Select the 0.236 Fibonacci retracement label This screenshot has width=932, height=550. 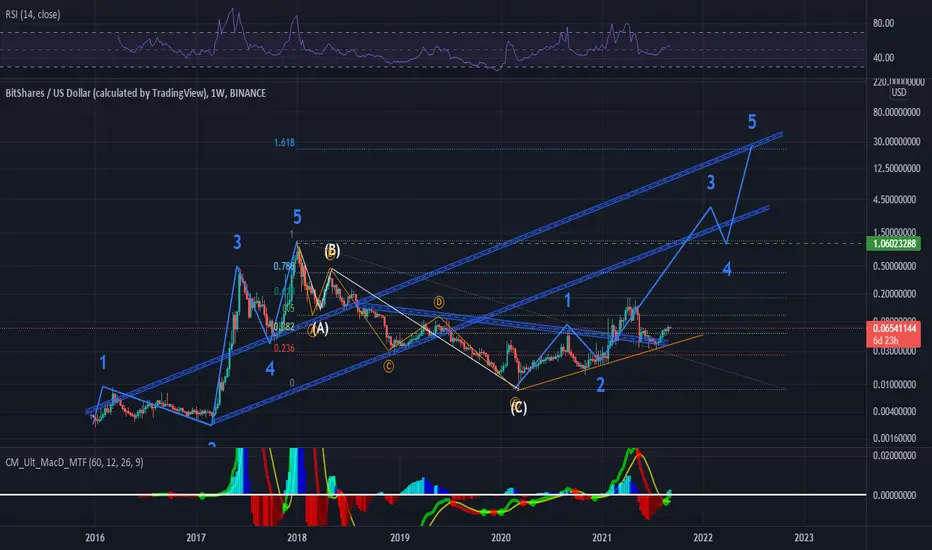[x=284, y=348]
